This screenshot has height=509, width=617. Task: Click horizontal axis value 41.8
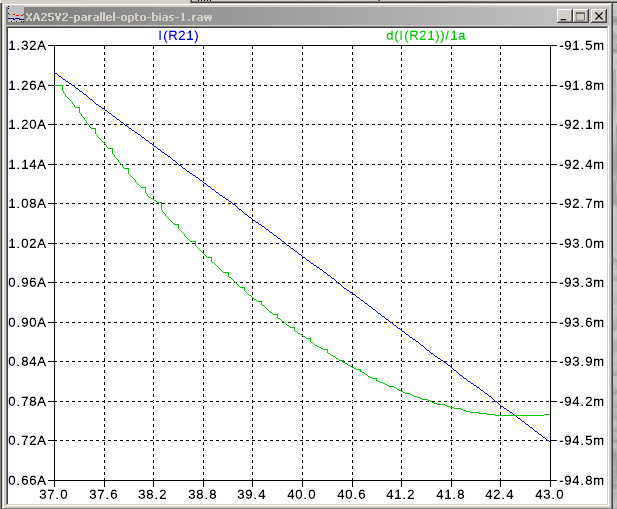coord(451,494)
